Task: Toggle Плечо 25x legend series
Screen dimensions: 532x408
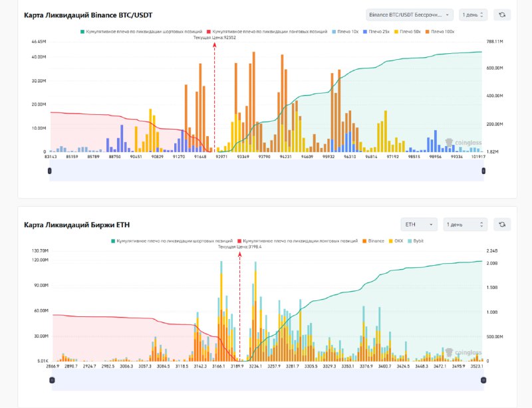Action: tap(377, 31)
